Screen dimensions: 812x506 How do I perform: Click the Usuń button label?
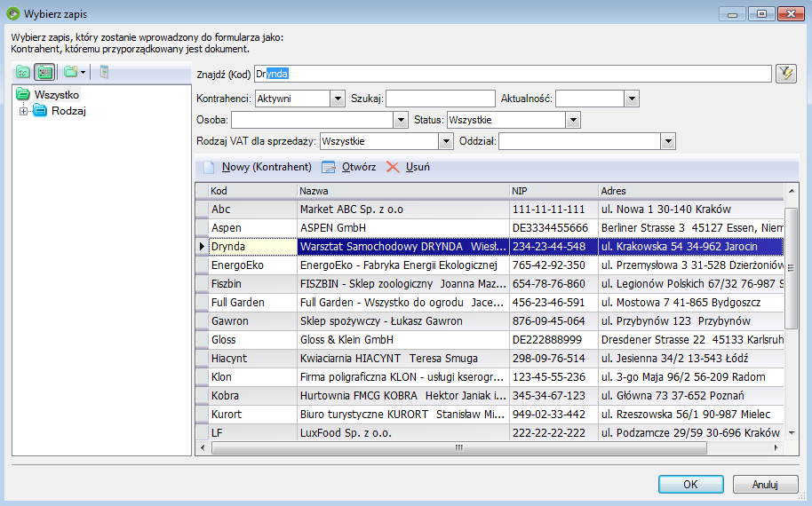[x=418, y=167]
